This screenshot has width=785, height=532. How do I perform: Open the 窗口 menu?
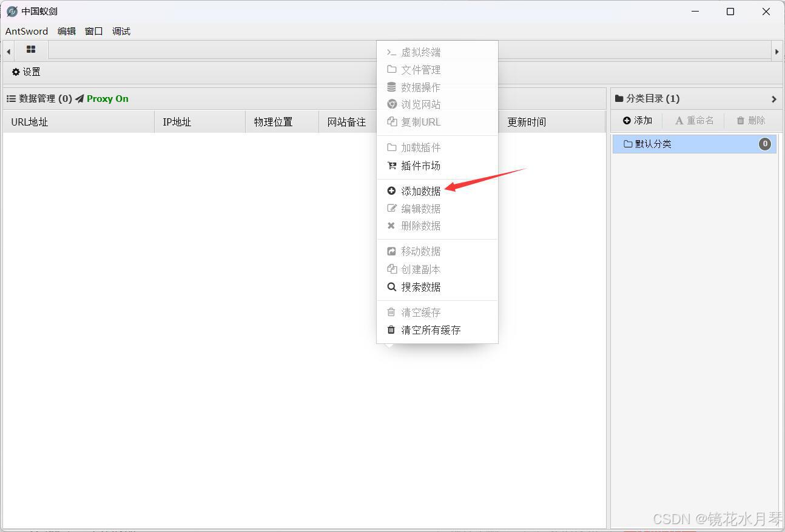[94, 32]
